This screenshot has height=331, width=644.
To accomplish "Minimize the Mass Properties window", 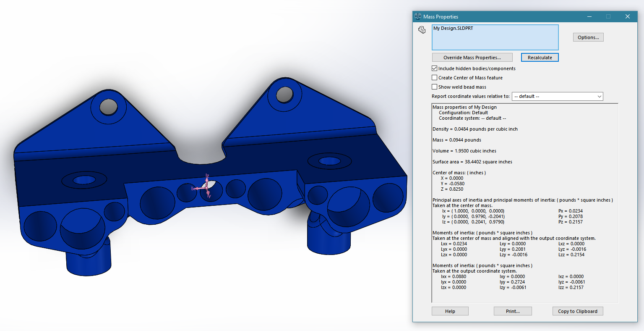I will tap(589, 16).
